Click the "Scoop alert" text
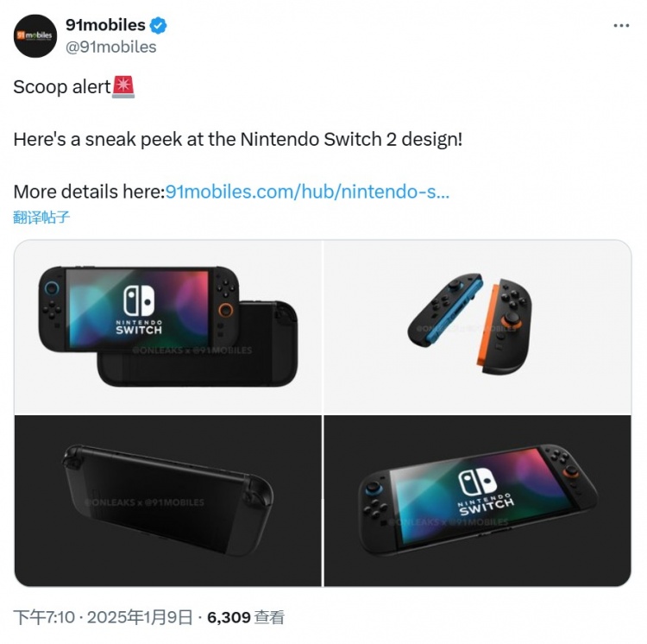 pos(62,87)
